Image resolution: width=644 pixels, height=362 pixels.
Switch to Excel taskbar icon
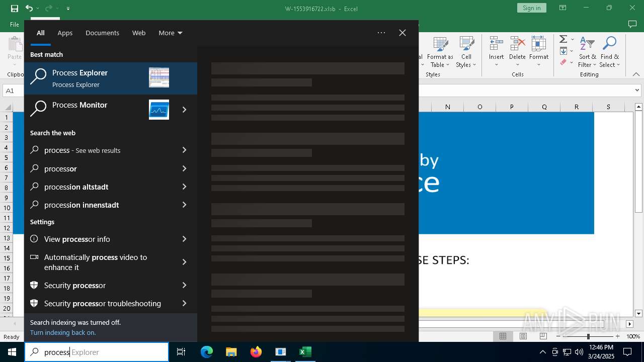(x=305, y=352)
